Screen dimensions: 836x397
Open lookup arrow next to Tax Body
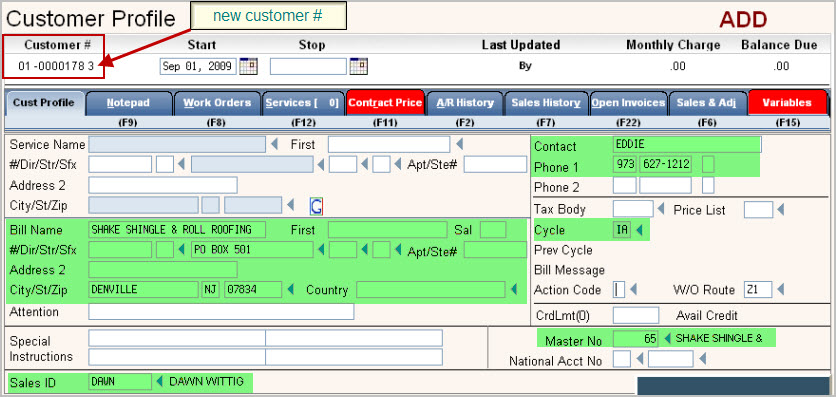[661, 209]
